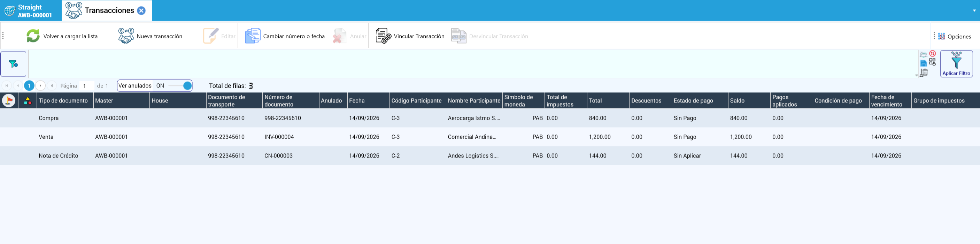Click the Volver a cargar la lista label
The height and width of the screenshot is (244, 980).
(x=70, y=36)
